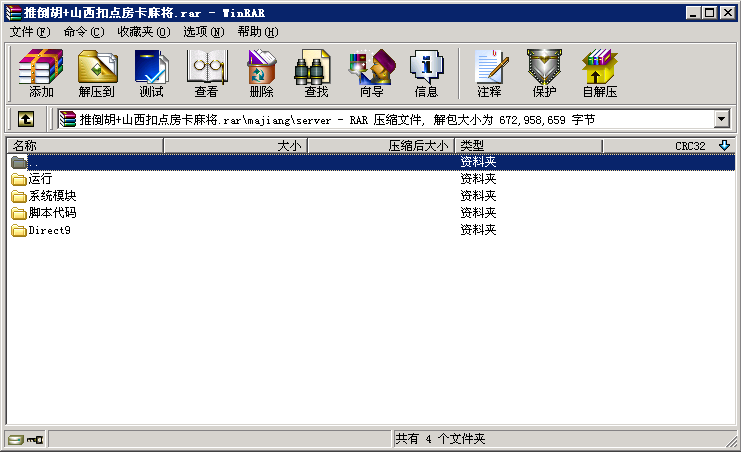Screen dimensions: 741x452
Task: Select the 系统模块 folder
Action: click(x=52, y=196)
